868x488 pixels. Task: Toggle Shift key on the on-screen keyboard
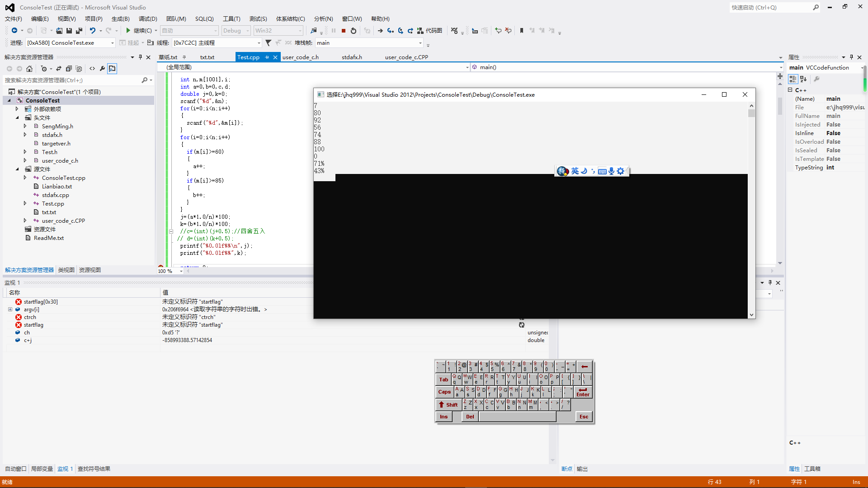[x=448, y=404]
